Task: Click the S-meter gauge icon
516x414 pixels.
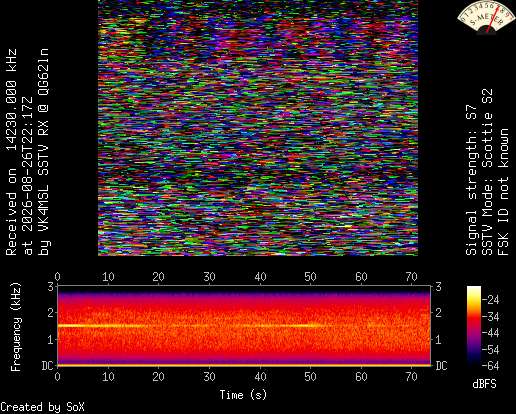Action: (486, 17)
